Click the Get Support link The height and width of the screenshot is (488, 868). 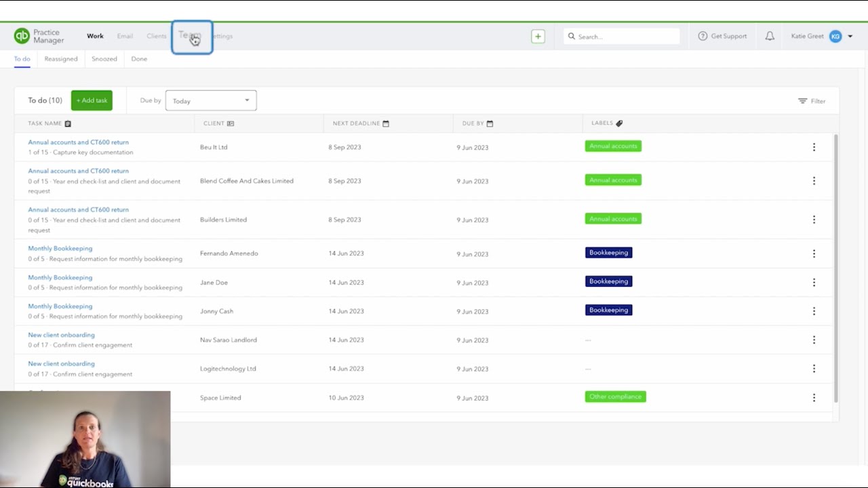729,37
